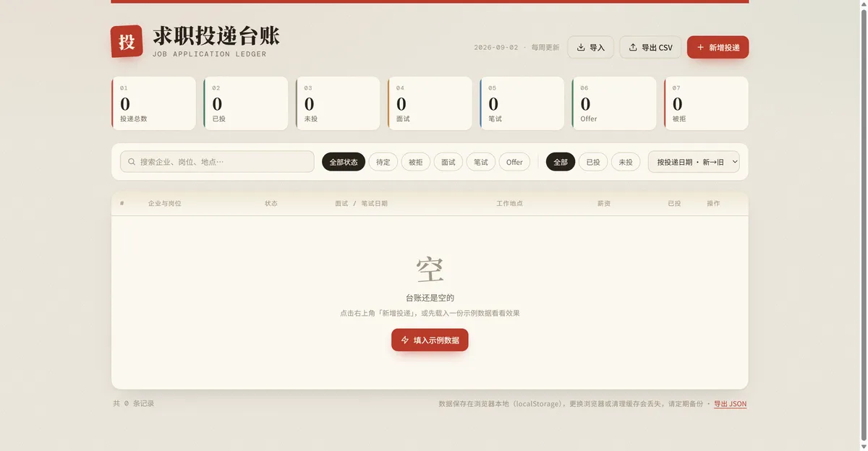Load sample data with 填入示例数据

point(430,340)
